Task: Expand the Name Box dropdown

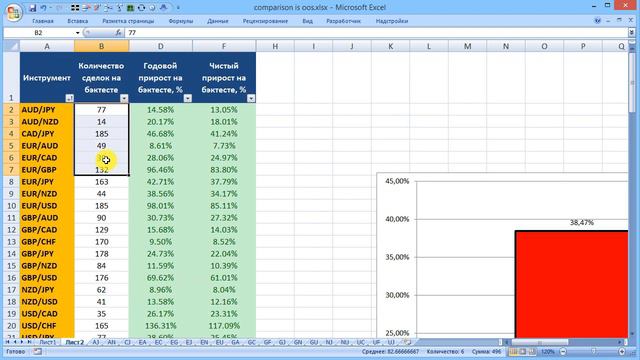Action: [x=78, y=33]
